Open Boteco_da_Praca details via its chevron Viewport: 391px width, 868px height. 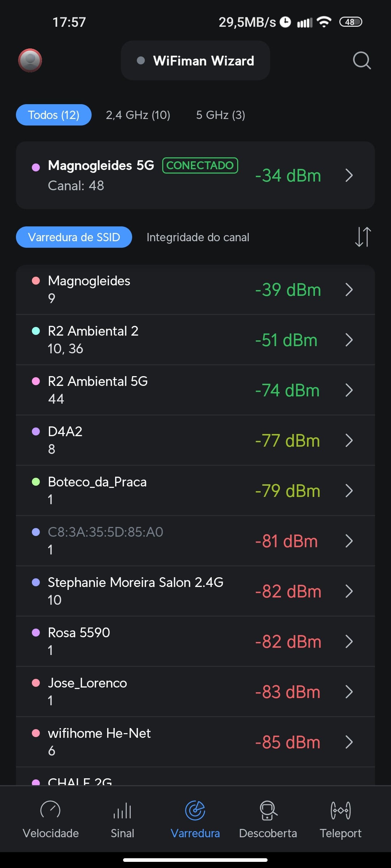pyautogui.click(x=349, y=491)
